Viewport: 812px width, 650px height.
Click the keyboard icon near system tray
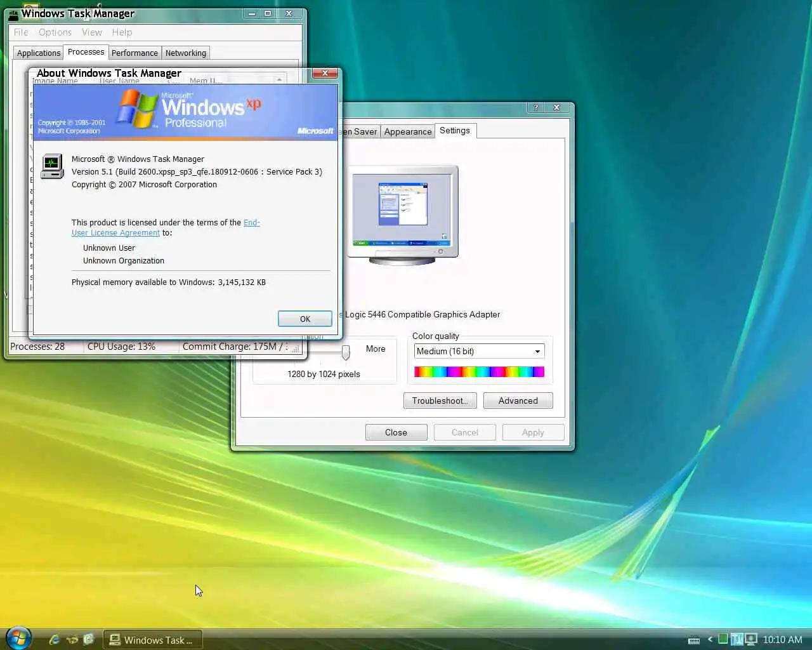click(694, 640)
